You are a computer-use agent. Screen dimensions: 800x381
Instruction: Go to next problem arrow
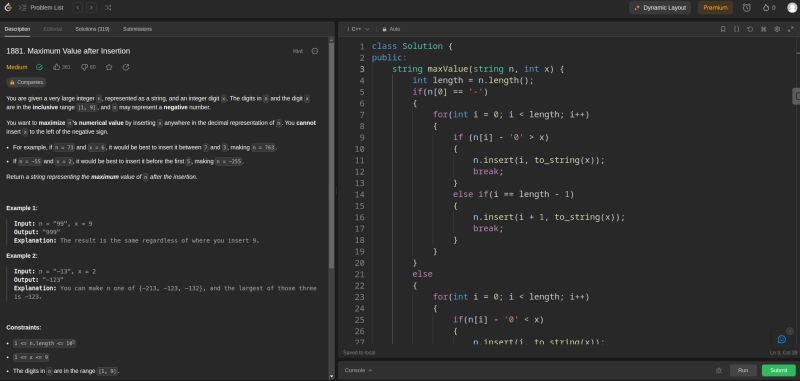[91, 8]
